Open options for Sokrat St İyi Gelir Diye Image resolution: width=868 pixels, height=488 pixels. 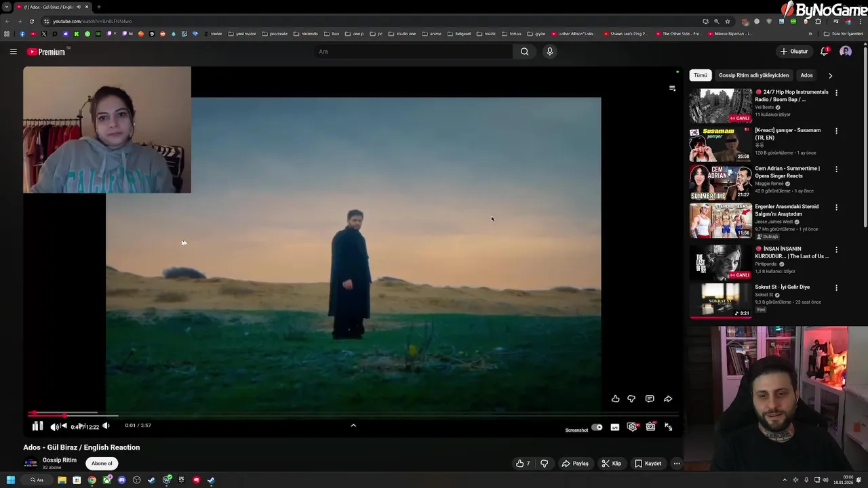[x=836, y=287]
